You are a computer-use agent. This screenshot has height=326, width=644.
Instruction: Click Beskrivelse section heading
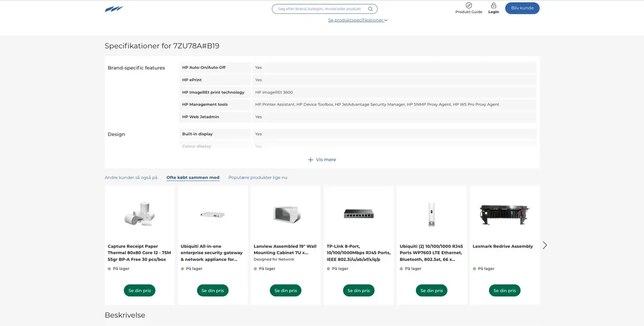[125, 315]
